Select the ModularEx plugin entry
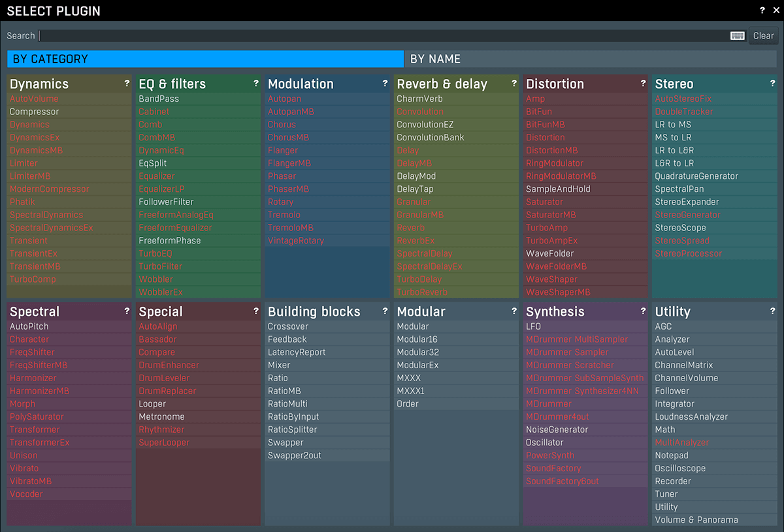 tap(417, 365)
